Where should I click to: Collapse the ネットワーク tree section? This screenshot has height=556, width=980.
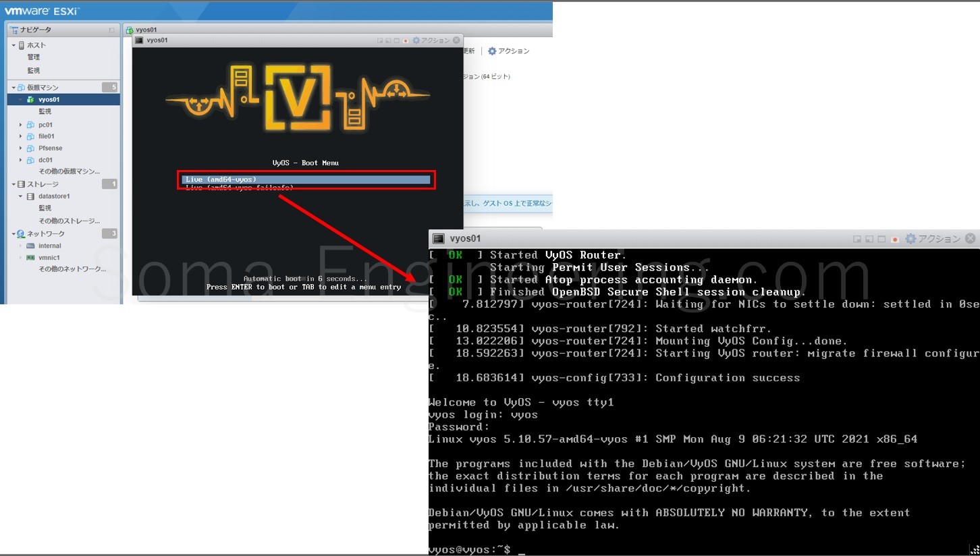click(x=13, y=233)
